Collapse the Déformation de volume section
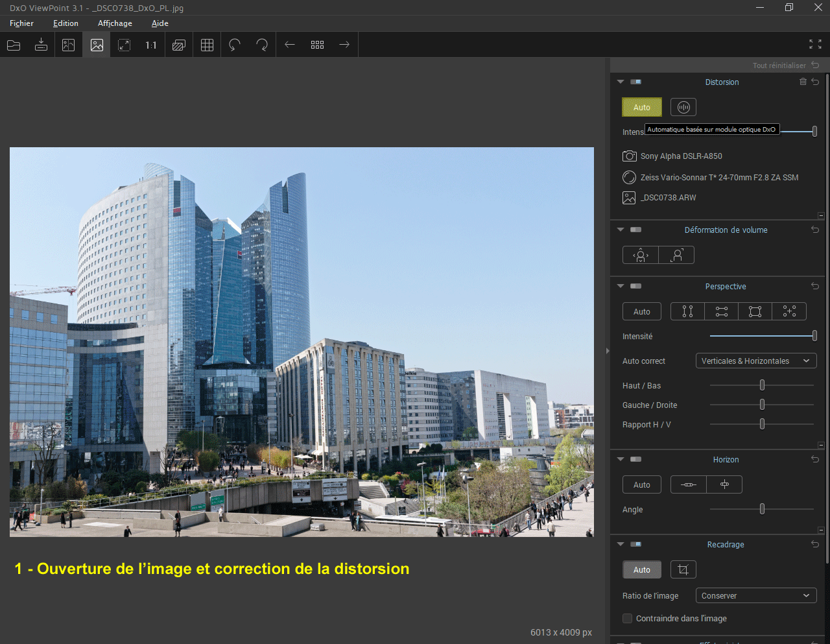The height and width of the screenshot is (644, 830). (x=621, y=230)
